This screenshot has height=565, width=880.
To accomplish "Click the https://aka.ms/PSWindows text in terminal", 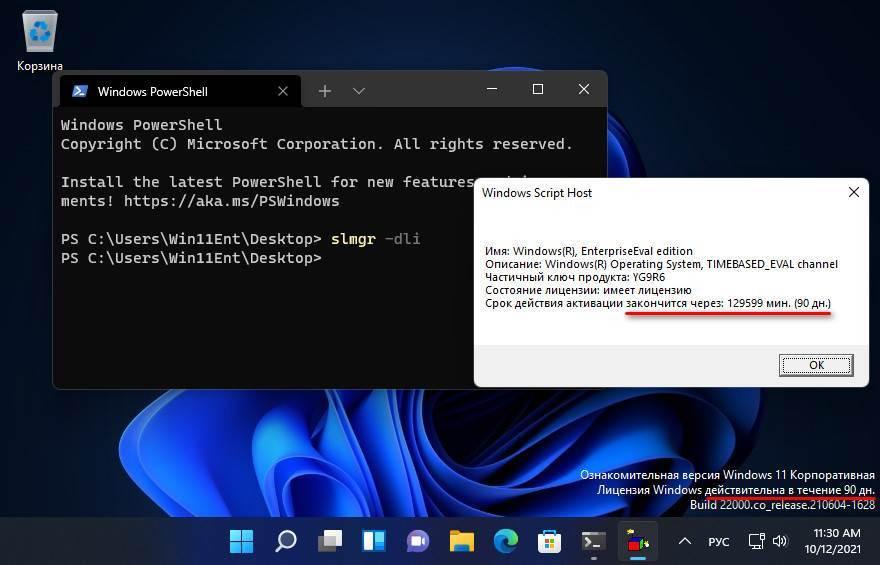I will tap(231, 201).
